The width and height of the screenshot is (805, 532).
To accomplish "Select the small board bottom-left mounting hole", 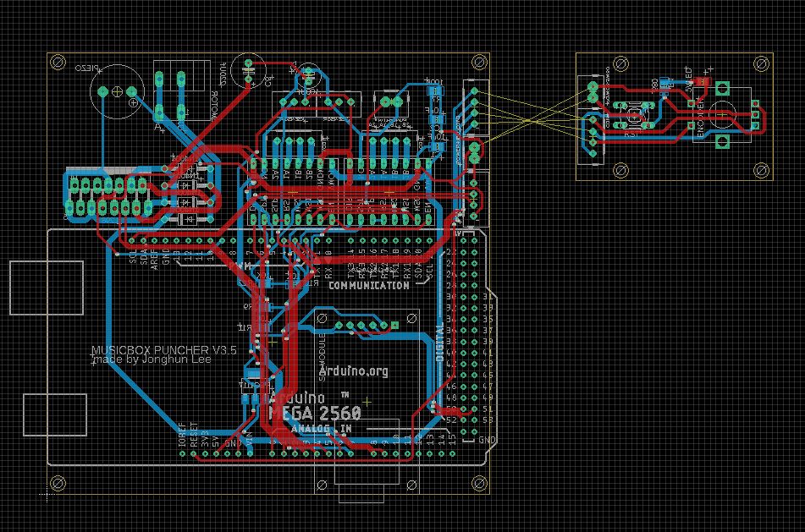I will (621, 169).
